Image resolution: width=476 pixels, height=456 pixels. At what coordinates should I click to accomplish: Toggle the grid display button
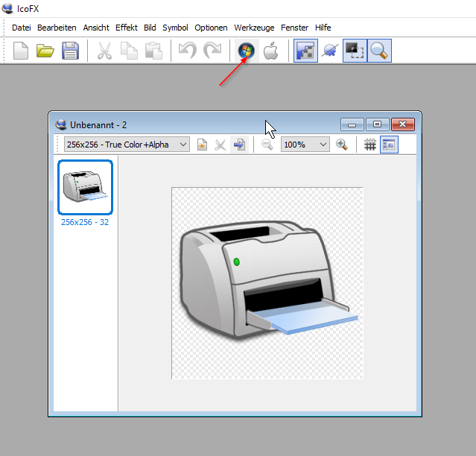(369, 145)
